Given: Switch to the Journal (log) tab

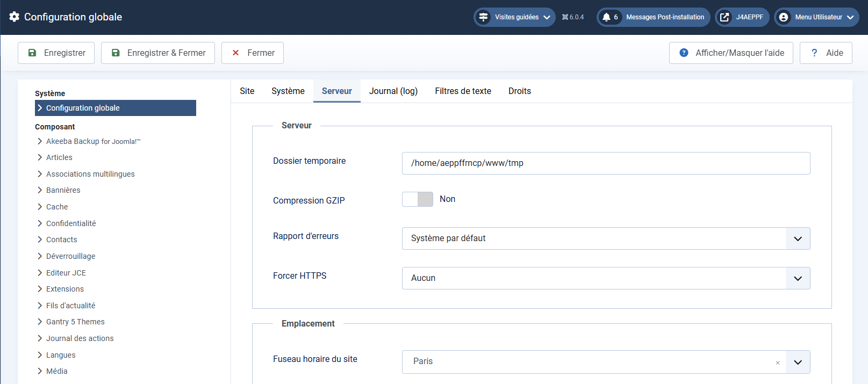Looking at the screenshot, I should (x=393, y=91).
